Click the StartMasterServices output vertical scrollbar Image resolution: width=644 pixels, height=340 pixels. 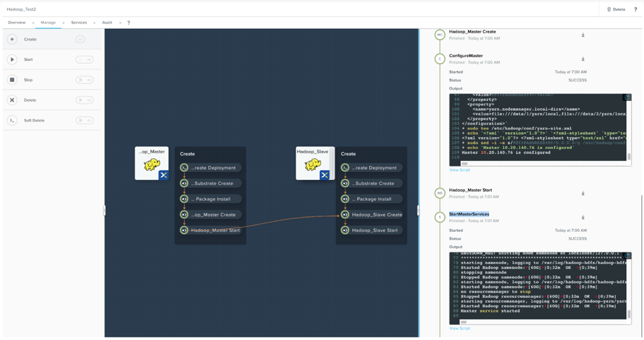tap(629, 314)
